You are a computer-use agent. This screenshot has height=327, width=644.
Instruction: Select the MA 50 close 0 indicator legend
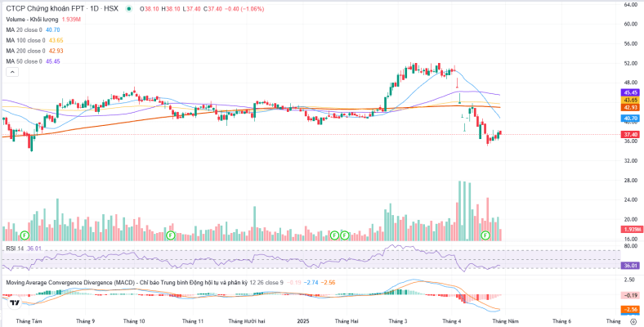25,61
